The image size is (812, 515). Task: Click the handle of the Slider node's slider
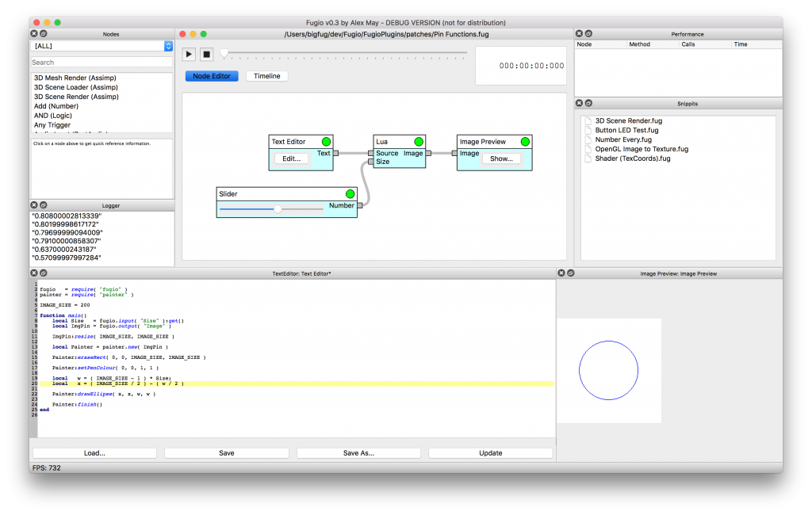(x=278, y=209)
